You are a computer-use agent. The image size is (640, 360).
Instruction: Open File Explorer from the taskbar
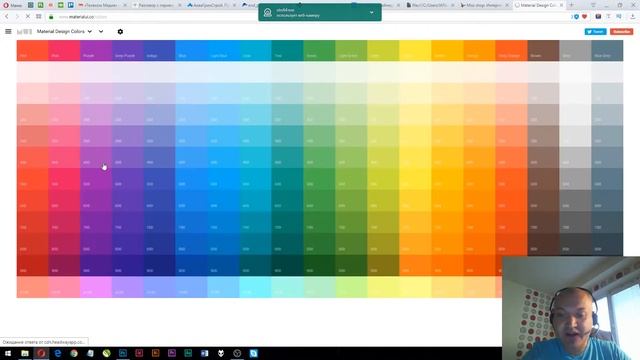click(x=25, y=353)
